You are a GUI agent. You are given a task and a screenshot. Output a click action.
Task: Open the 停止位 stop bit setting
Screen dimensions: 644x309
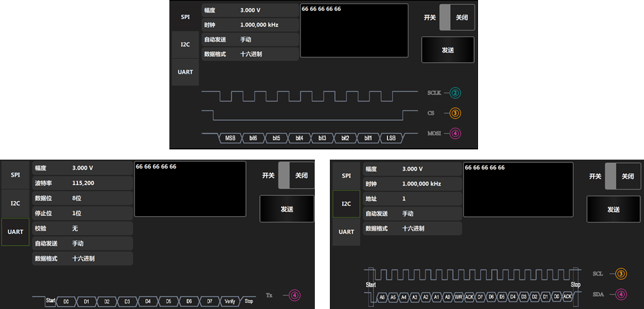coord(82,213)
